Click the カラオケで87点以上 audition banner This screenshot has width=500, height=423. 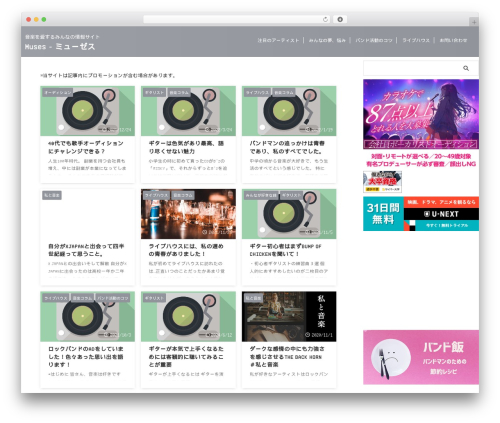coord(421,114)
